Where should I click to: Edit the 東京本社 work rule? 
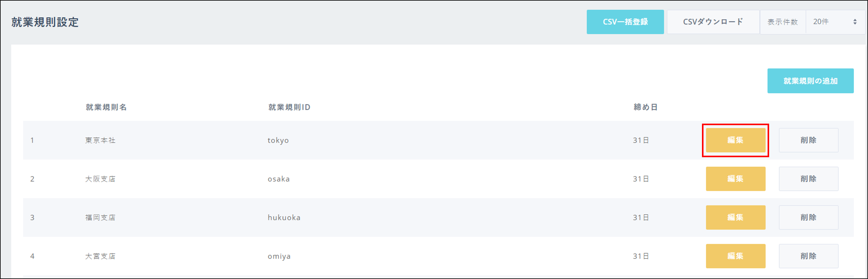pyautogui.click(x=735, y=140)
